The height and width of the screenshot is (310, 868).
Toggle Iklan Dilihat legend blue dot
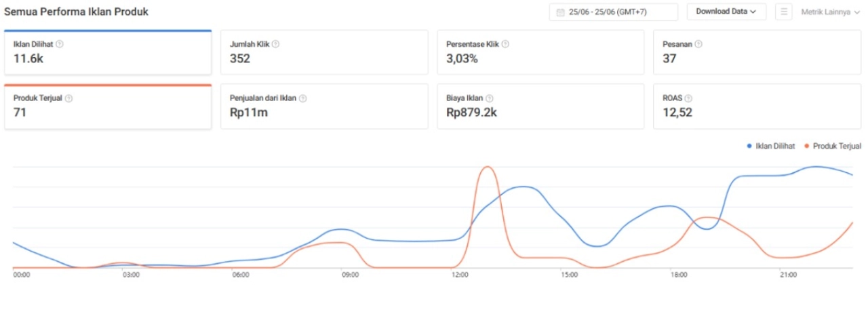click(749, 146)
